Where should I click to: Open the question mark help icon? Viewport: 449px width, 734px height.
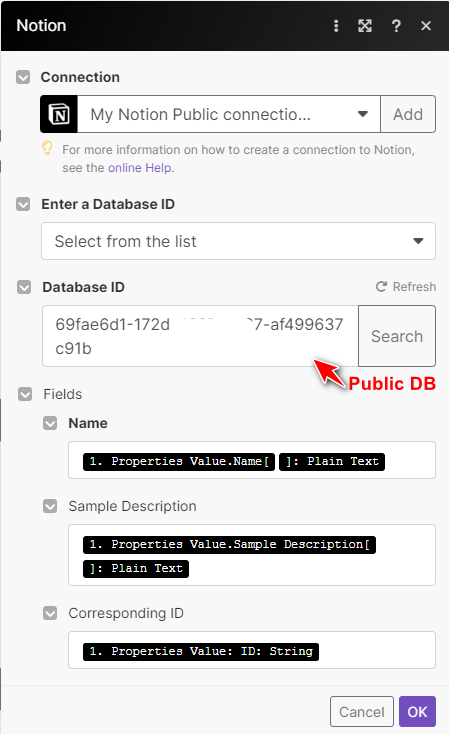(396, 26)
